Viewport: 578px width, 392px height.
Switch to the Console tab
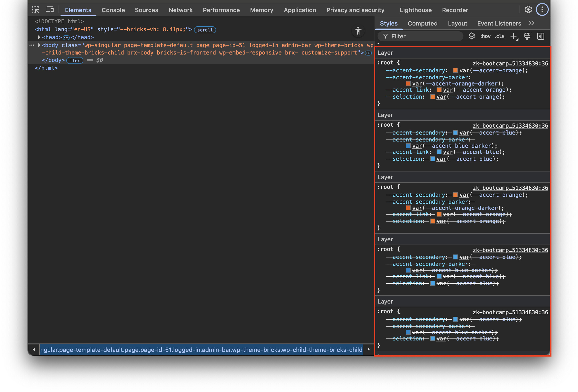pos(113,10)
